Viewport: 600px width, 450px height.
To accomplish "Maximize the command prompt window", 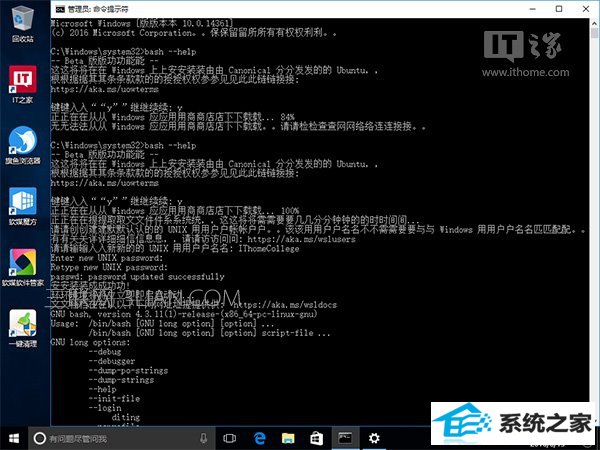I will [559, 9].
